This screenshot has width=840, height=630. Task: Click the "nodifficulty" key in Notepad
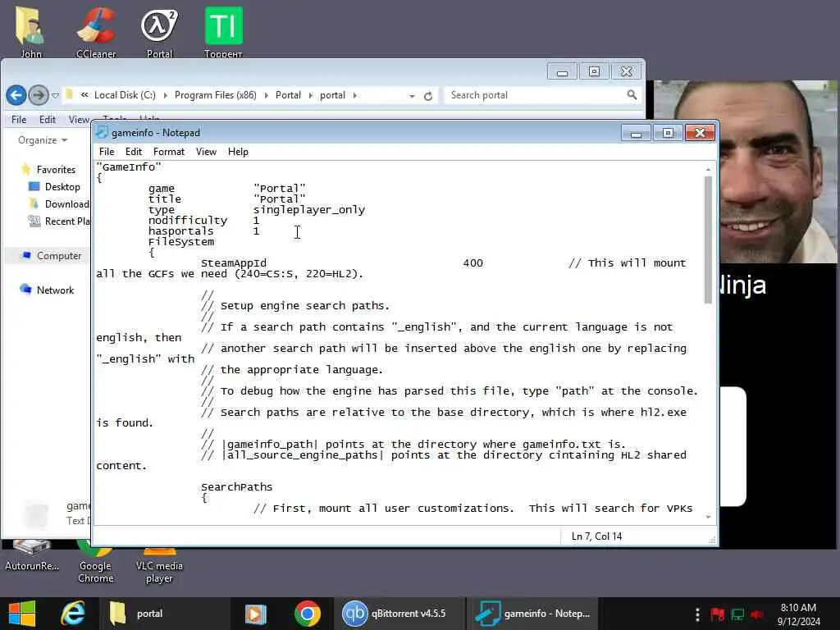tap(188, 221)
